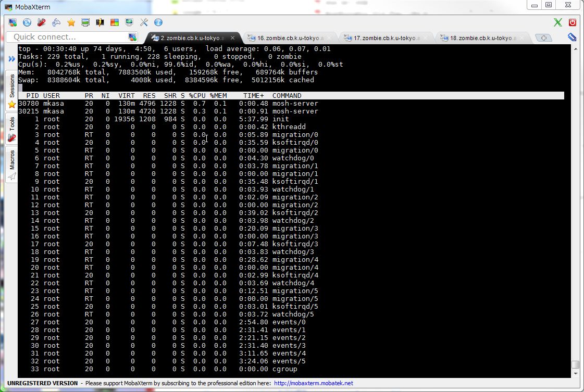584x392 pixels.
Task: Visit the mobaxterm.mobatek.net subscription link
Action: click(313, 383)
